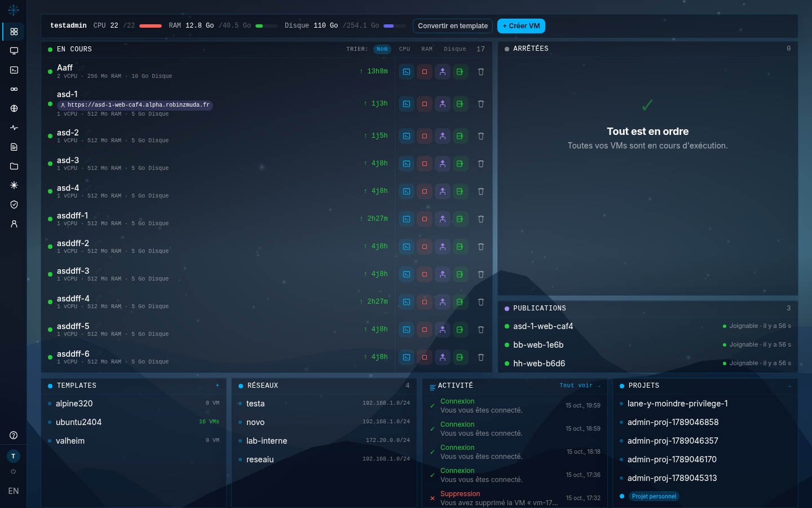Open console for the Aaff VM
Image resolution: width=812 pixels, height=508 pixels.
(x=407, y=72)
